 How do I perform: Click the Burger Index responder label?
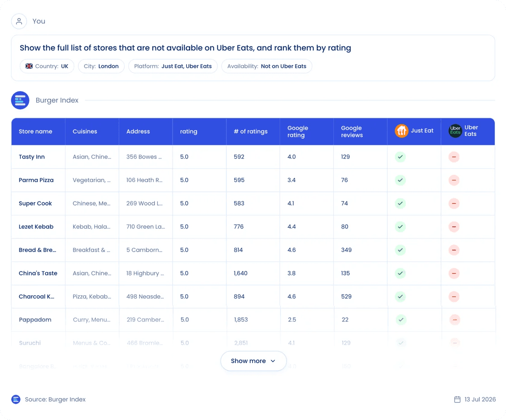(x=57, y=100)
